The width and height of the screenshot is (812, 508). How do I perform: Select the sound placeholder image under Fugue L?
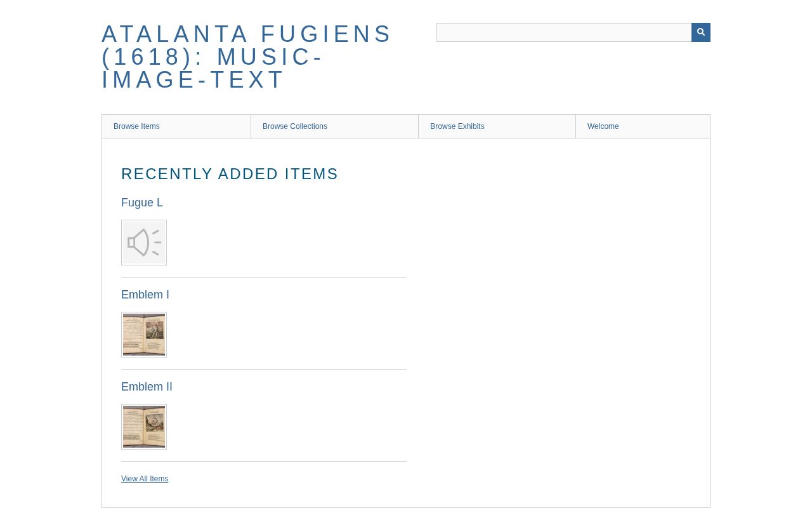[x=144, y=243]
